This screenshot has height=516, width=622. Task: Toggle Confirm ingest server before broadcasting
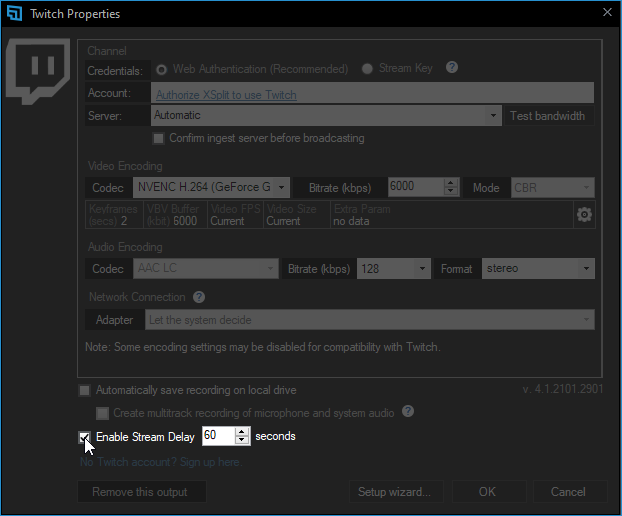(158, 138)
